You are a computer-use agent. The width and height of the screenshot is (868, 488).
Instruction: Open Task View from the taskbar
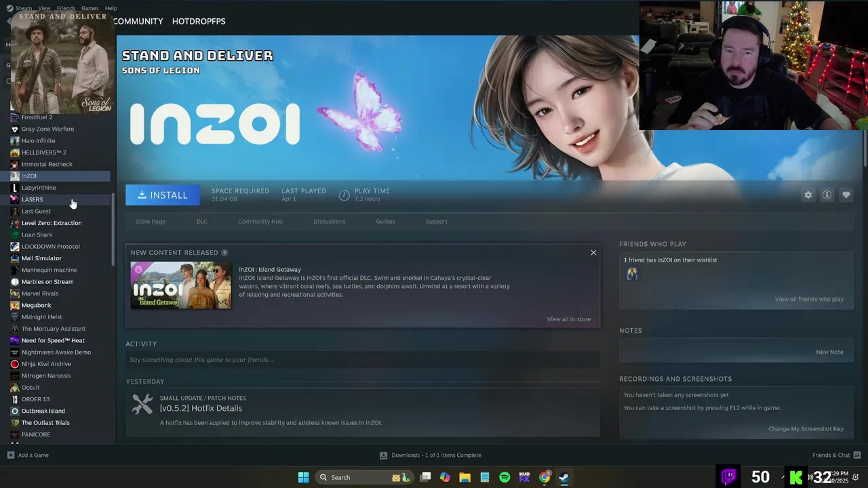click(425, 477)
